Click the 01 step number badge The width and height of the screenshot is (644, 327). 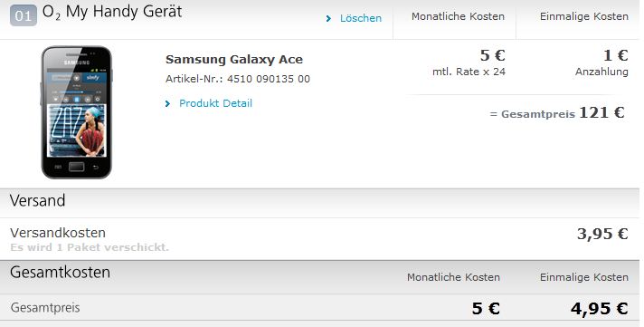[x=24, y=15]
